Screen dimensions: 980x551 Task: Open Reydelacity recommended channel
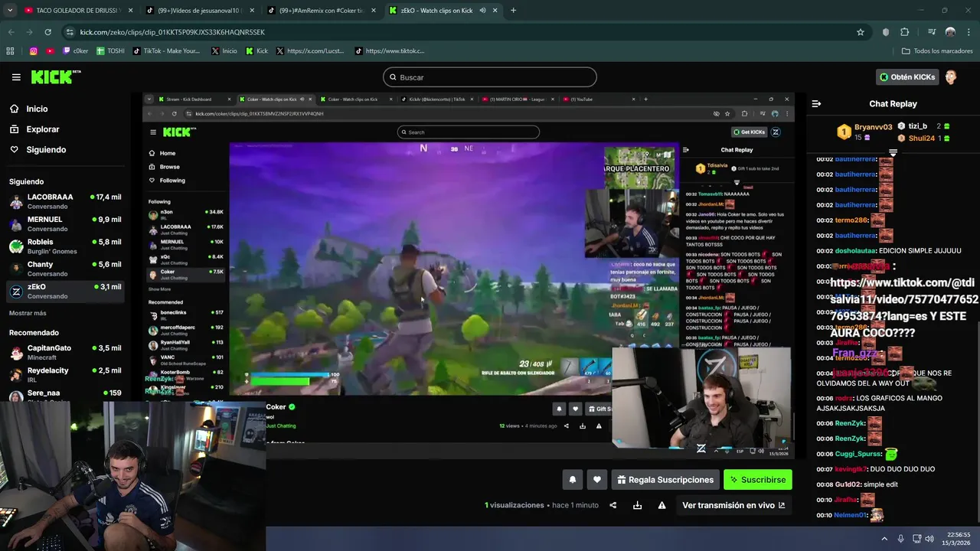click(65, 374)
